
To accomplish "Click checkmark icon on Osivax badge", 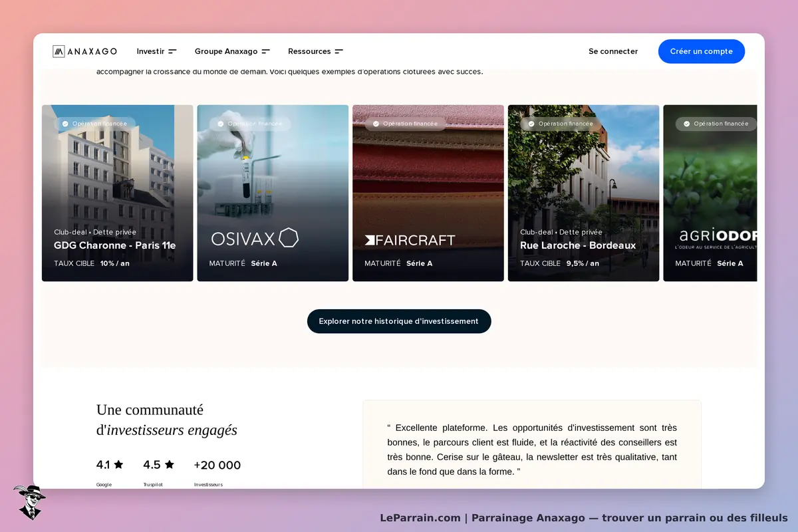I will pyautogui.click(x=221, y=124).
